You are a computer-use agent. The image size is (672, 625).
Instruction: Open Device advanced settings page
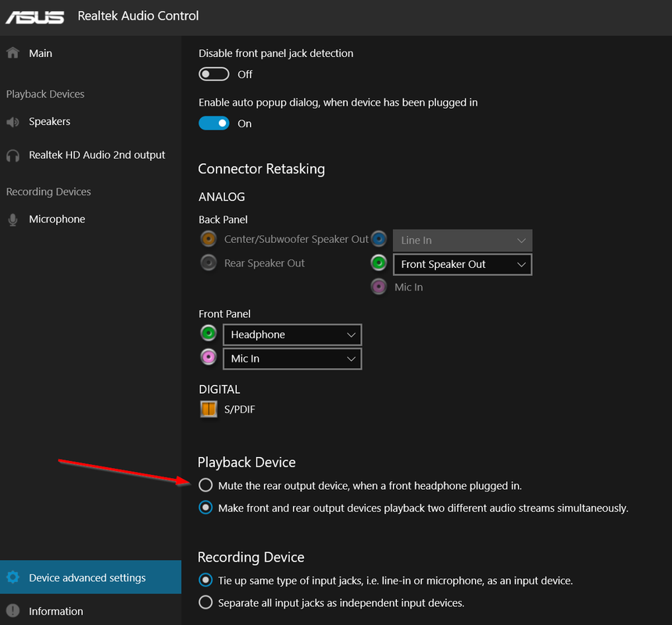pyautogui.click(x=91, y=577)
